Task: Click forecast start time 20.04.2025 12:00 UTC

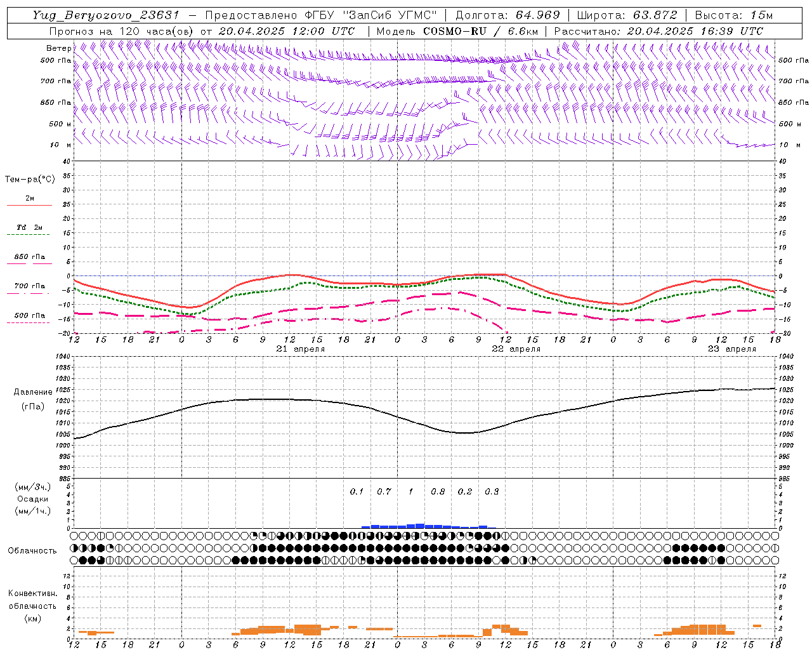Action: [x=286, y=31]
